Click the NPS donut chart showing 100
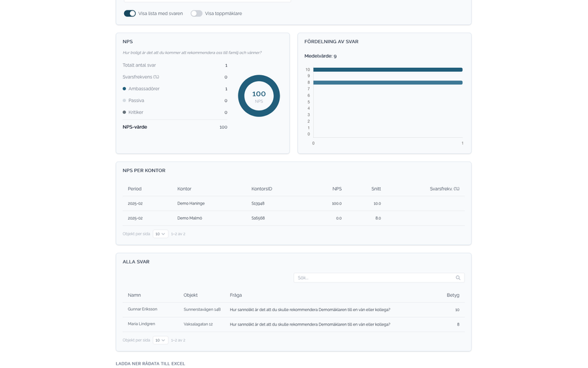588x368 pixels. pos(259,95)
